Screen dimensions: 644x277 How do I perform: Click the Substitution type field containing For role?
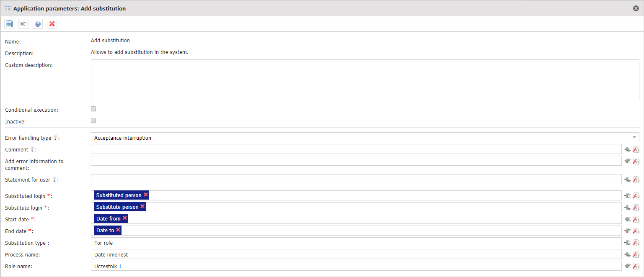[x=356, y=243]
